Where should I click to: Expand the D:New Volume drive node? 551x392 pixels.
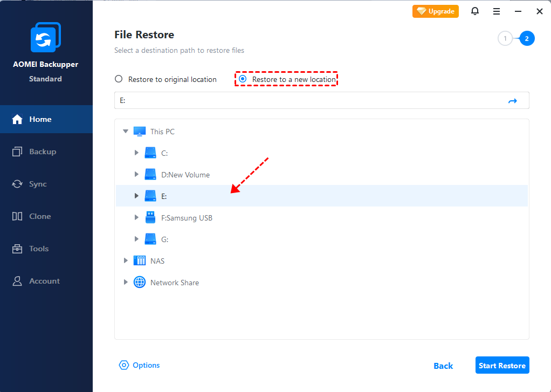point(136,175)
